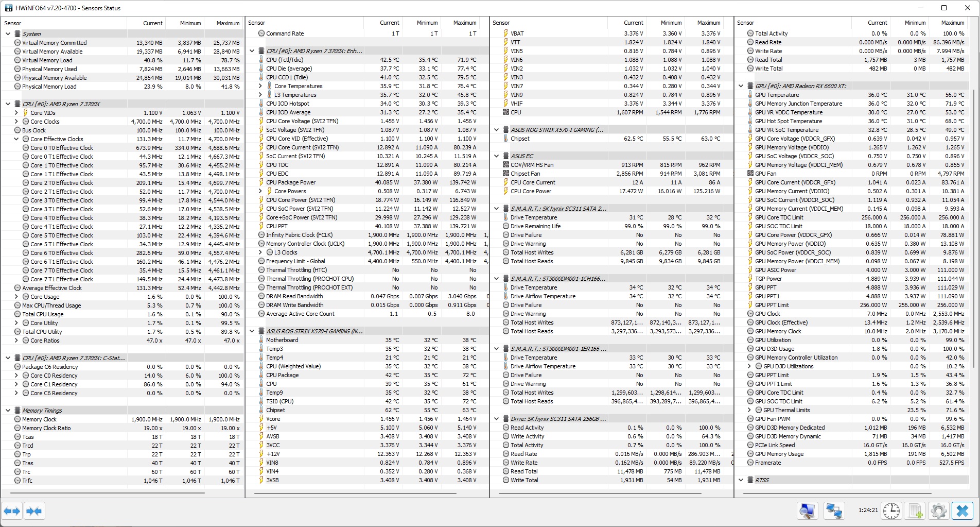Viewport: 980px width, 527px height.
Task: Expand GPU Thermal Limits row
Action: (749, 410)
